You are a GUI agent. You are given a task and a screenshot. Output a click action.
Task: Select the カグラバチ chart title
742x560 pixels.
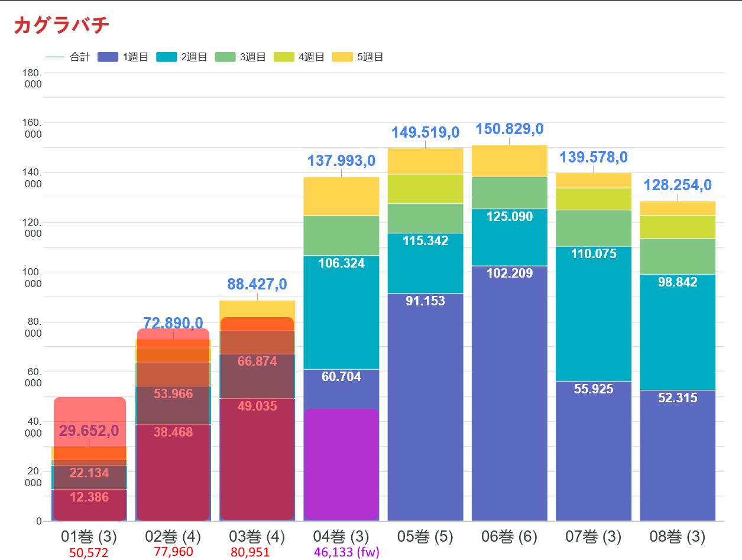click(61, 25)
